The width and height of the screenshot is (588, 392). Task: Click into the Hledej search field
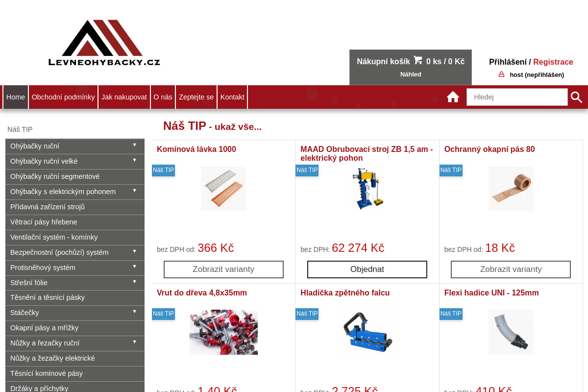click(516, 97)
